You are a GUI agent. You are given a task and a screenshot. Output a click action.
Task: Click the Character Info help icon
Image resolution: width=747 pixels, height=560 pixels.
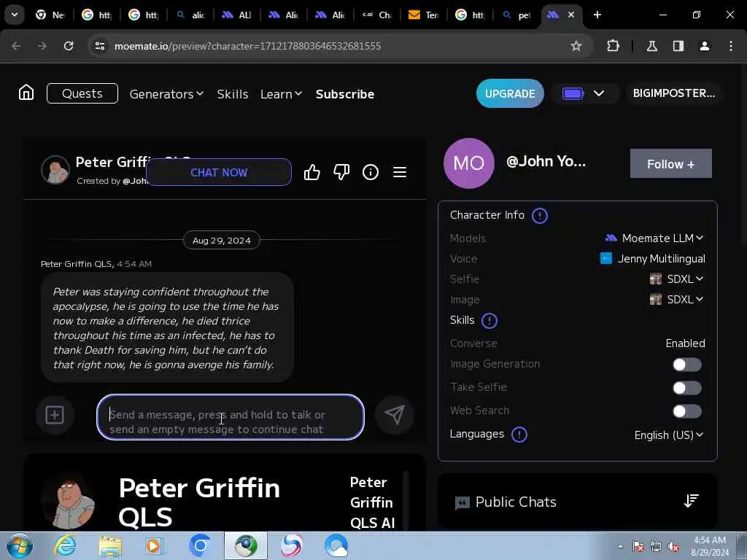pos(539,216)
